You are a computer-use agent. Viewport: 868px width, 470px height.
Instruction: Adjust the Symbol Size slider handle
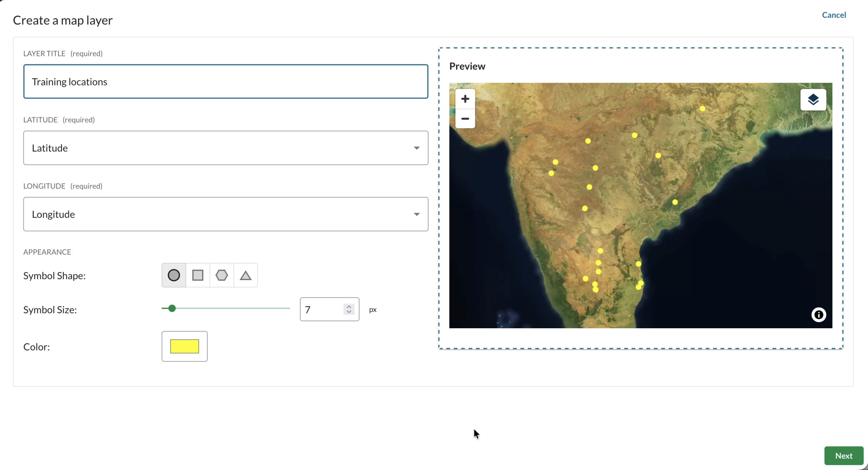[x=172, y=308]
